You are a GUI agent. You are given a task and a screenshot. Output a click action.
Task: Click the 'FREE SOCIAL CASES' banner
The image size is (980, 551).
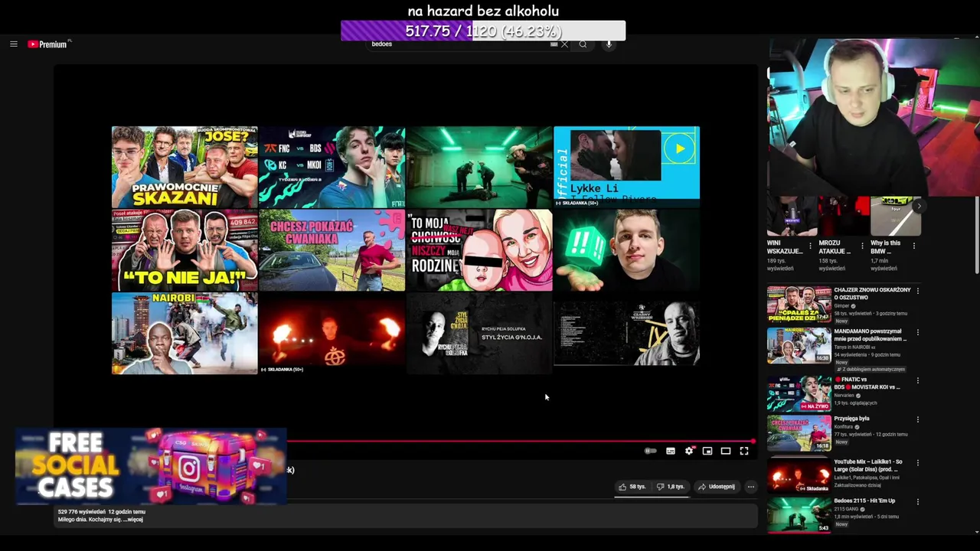151,466
